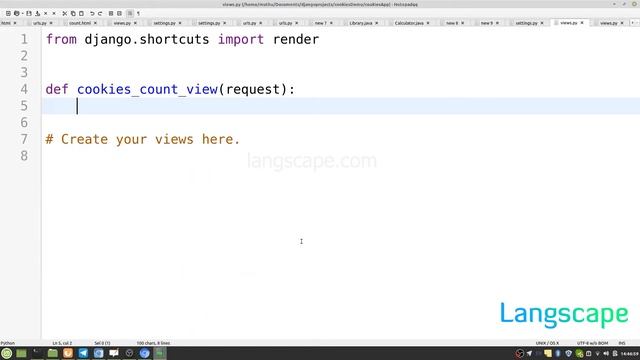Click the volume speaker tray icon
This screenshot has height=360, width=640.
606,353
